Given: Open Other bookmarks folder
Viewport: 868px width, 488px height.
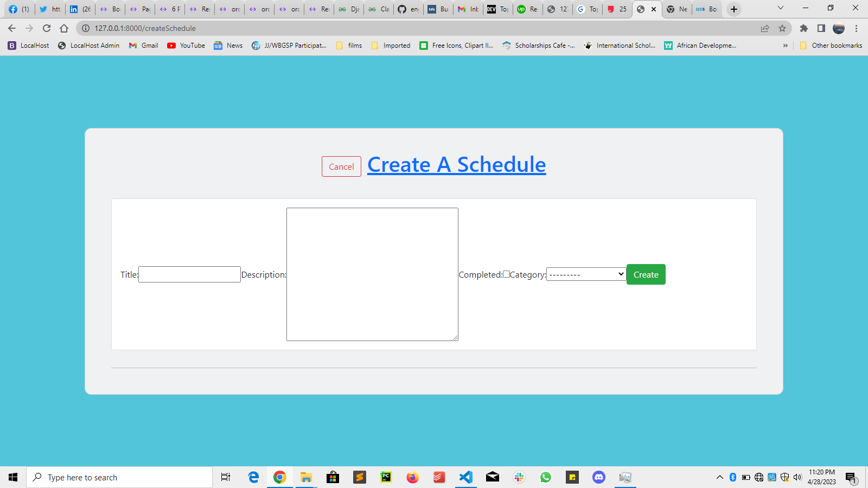Looking at the screenshot, I should point(831,46).
